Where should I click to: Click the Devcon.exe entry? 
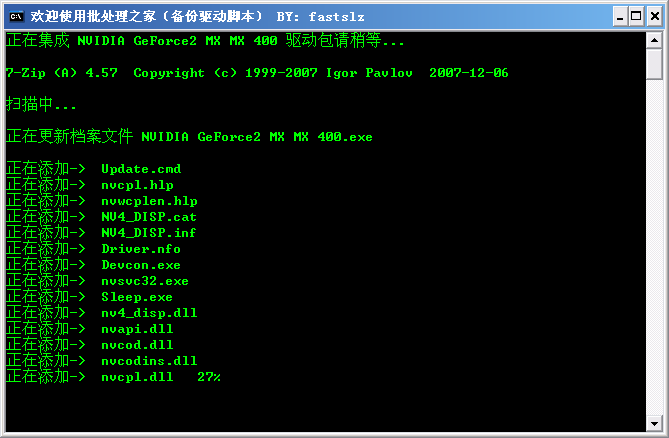point(141,265)
